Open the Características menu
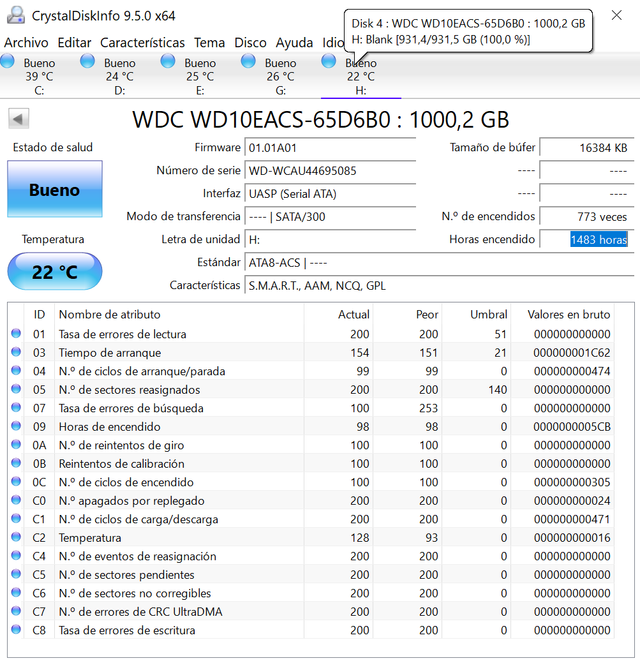 point(142,43)
